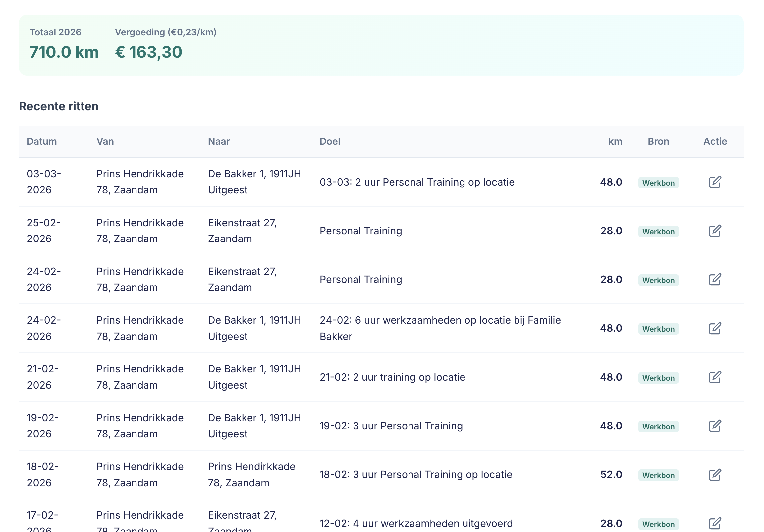
Task: Edit the 17-02-2026 werkzaamheden trip
Action: pos(715,523)
